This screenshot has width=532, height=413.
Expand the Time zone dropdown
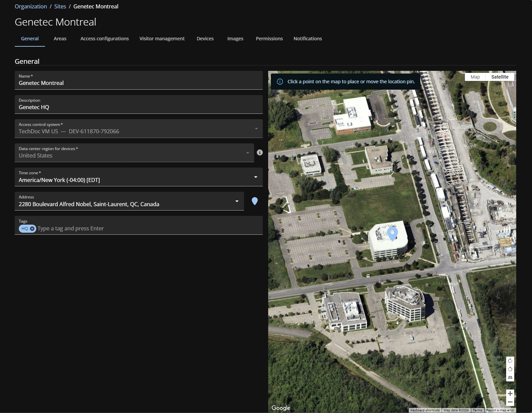coord(256,177)
